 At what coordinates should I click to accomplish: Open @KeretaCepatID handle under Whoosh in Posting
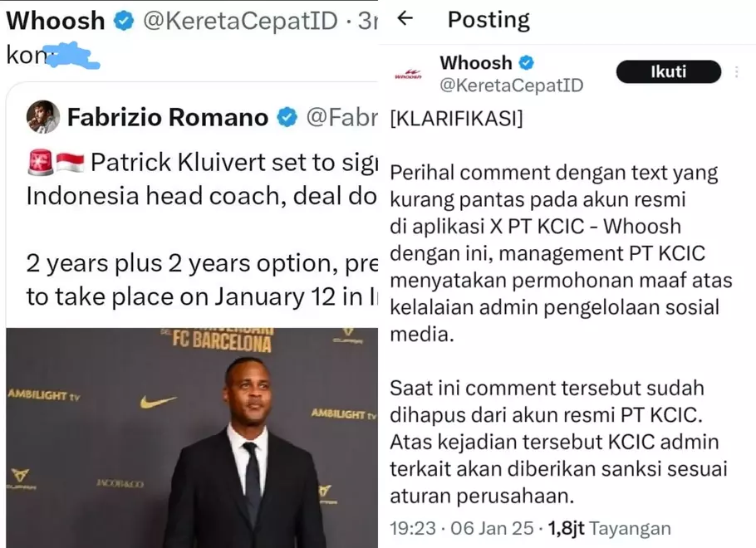[511, 86]
